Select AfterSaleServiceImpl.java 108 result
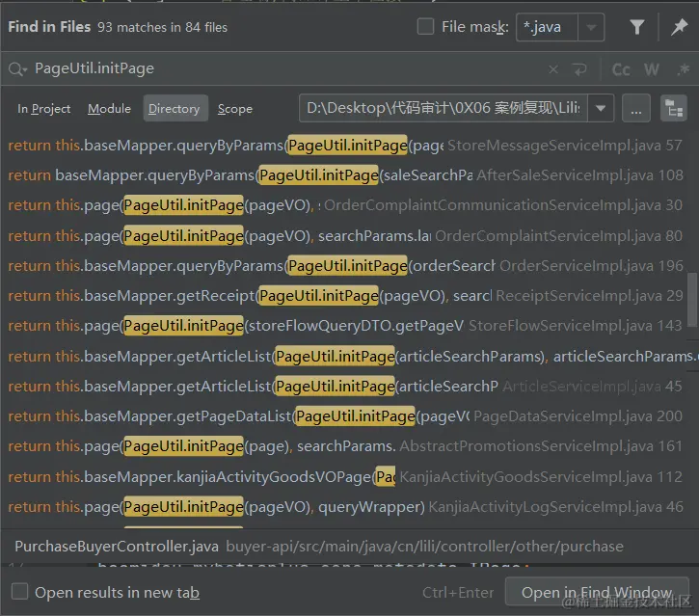Screen dimensions: 699x616 click(x=345, y=175)
